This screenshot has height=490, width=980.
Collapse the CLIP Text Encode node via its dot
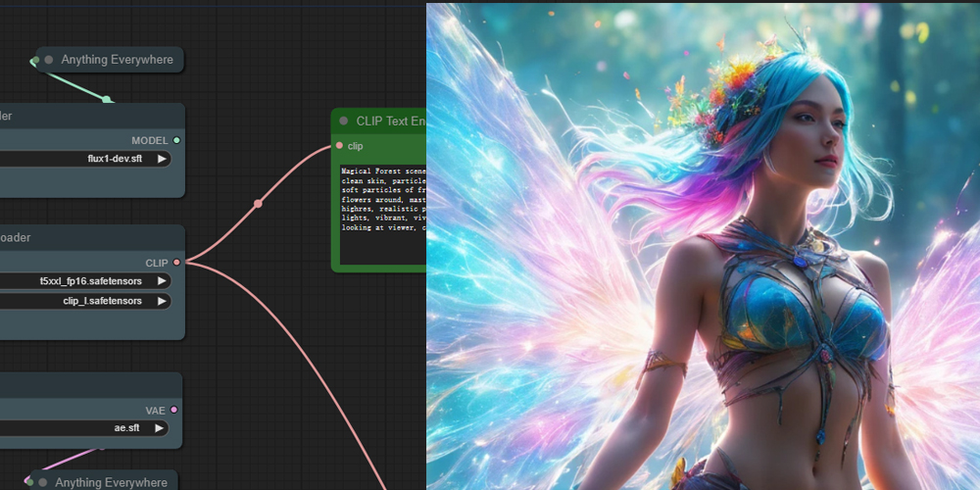tap(344, 121)
